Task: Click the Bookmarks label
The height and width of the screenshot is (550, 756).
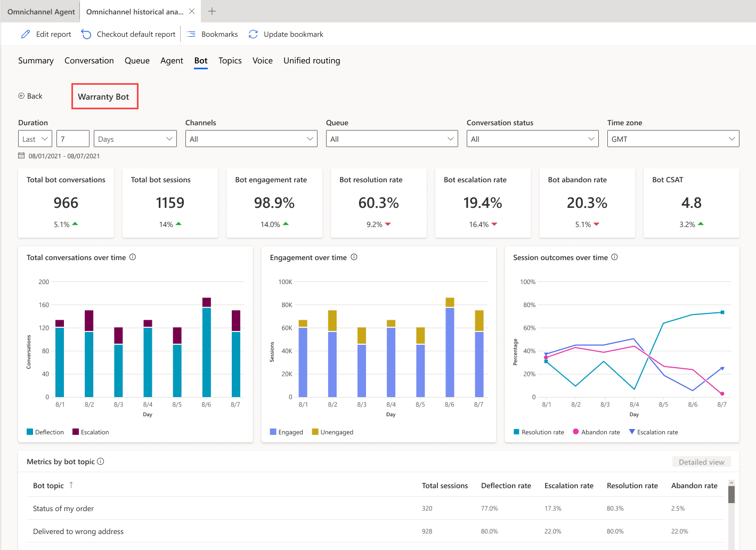Action: [220, 34]
